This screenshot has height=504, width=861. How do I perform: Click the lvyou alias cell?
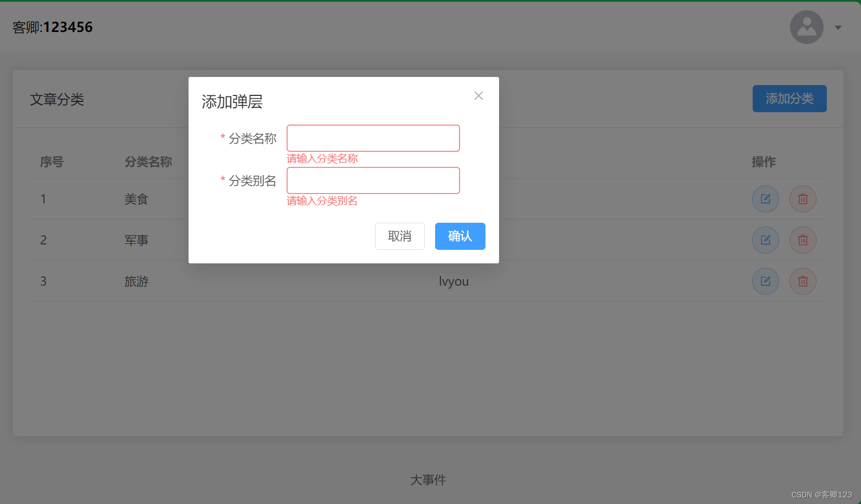[454, 282]
